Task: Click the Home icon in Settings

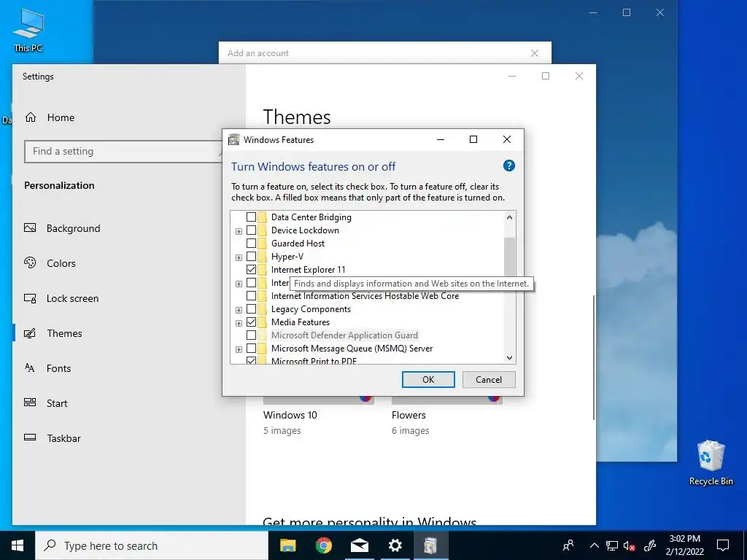Action: tap(31, 117)
